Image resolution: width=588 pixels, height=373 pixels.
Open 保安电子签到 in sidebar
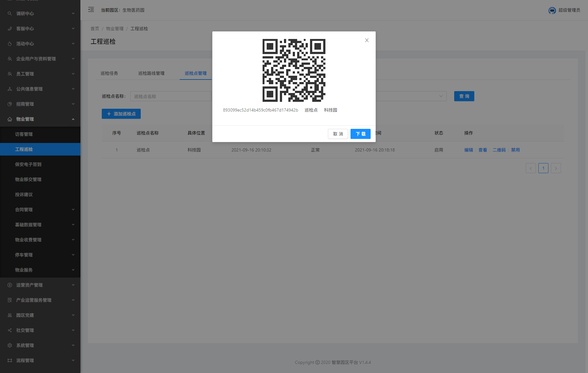click(x=40, y=164)
